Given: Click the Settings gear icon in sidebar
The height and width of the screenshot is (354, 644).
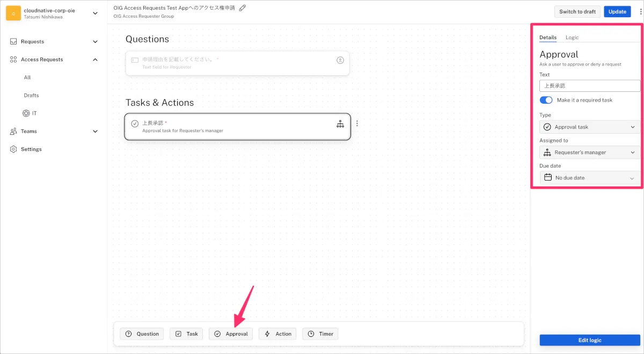Looking at the screenshot, I should (x=13, y=149).
